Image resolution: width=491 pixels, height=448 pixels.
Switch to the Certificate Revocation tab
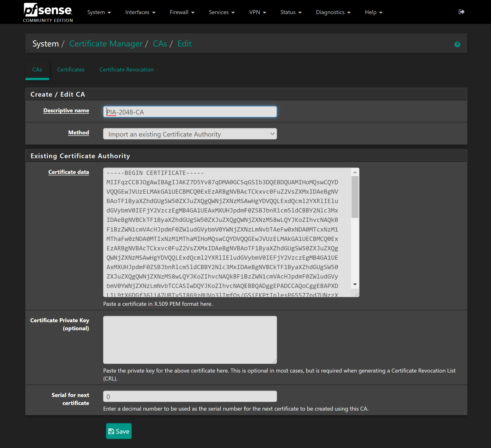[126, 69]
